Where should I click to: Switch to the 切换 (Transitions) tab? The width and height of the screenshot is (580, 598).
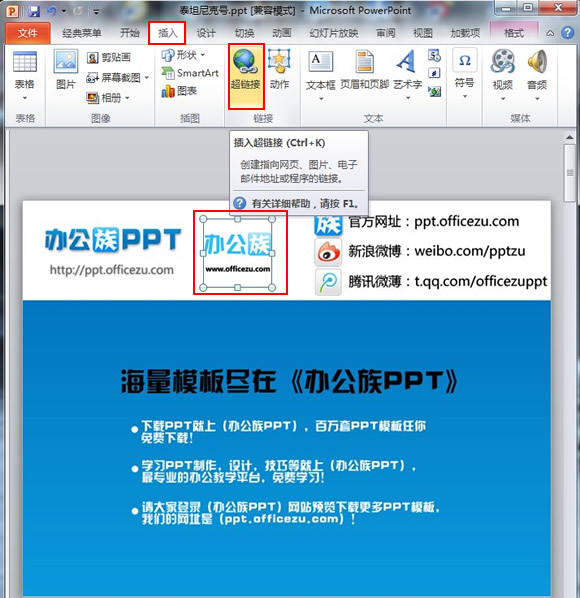pos(244,33)
